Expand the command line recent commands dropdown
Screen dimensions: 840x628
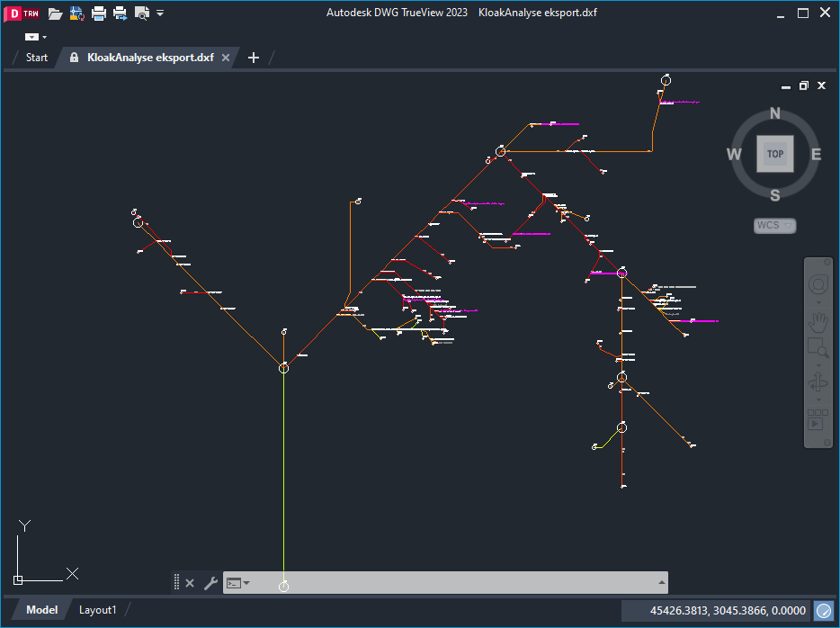pyautogui.click(x=245, y=583)
